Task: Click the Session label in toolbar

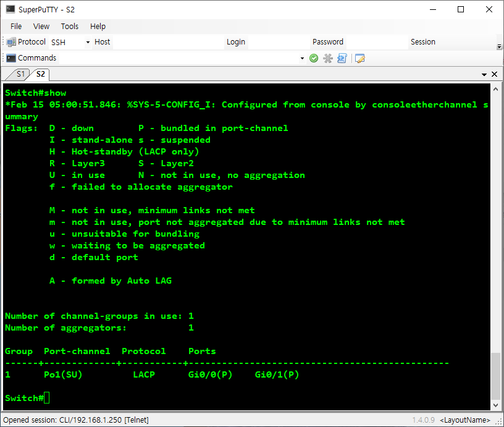Action: (x=422, y=42)
